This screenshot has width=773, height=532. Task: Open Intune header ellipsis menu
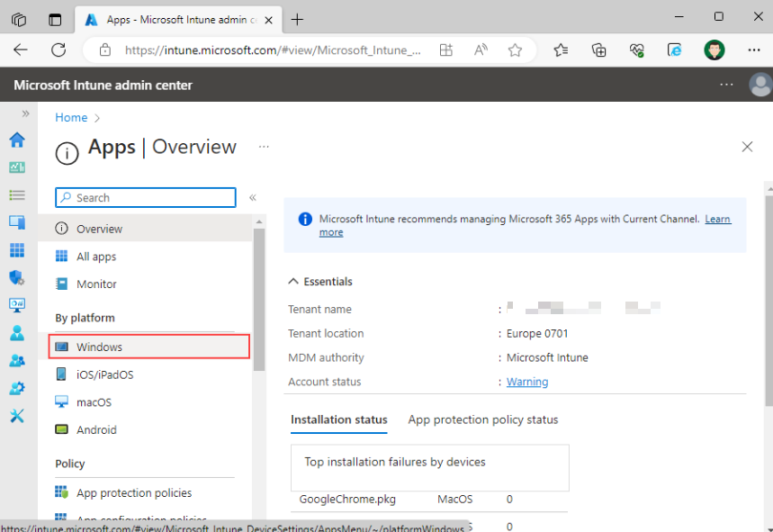tap(727, 85)
